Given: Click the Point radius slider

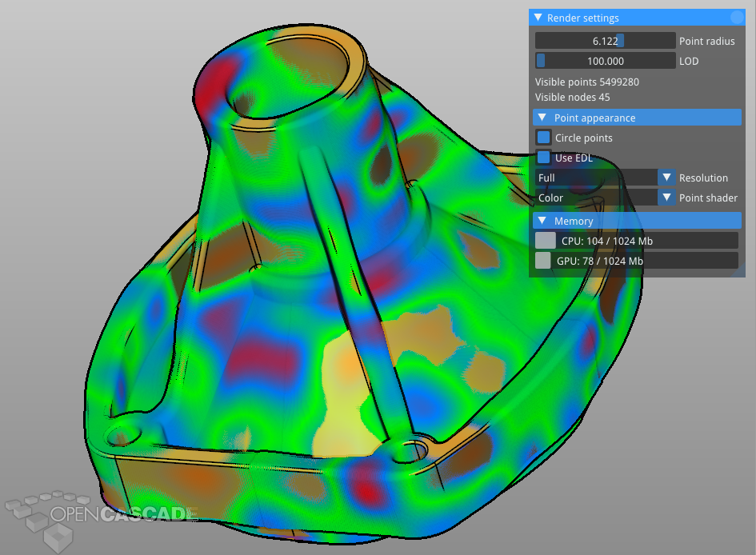Looking at the screenshot, I should point(605,41).
